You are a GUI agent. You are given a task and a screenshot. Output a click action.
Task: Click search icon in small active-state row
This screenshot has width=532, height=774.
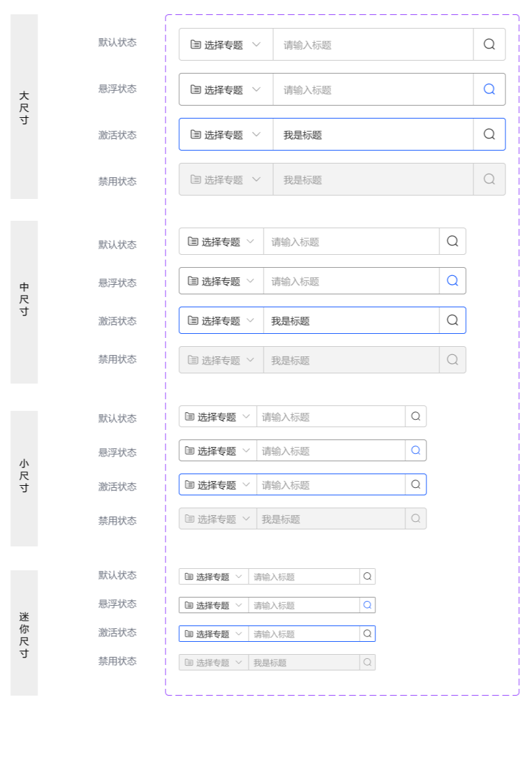pos(416,484)
